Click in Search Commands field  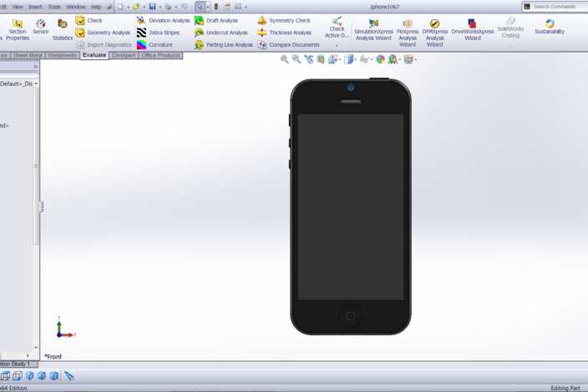[555, 7]
